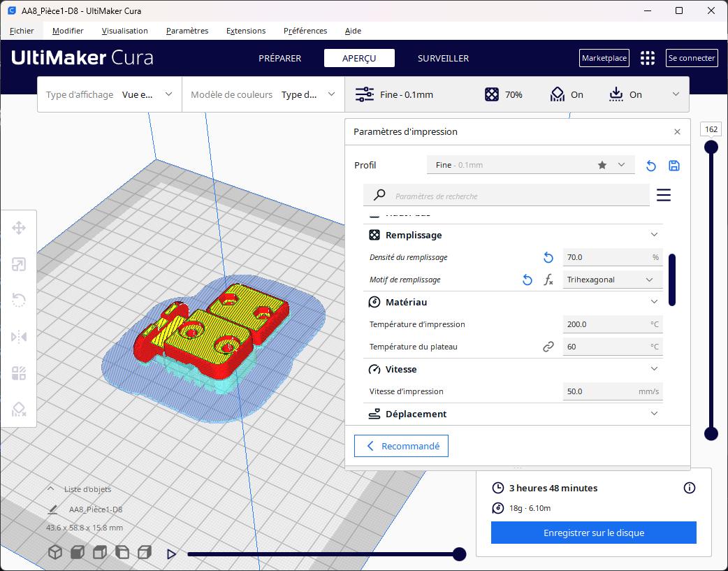The image size is (728, 571).
Task: Select the Move tool in left toolbar
Action: (x=19, y=228)
